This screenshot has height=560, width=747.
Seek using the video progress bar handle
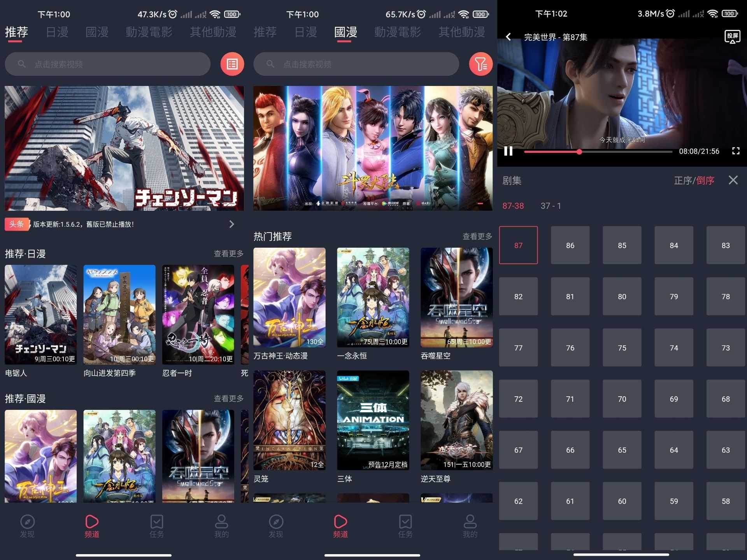(579, 152)
